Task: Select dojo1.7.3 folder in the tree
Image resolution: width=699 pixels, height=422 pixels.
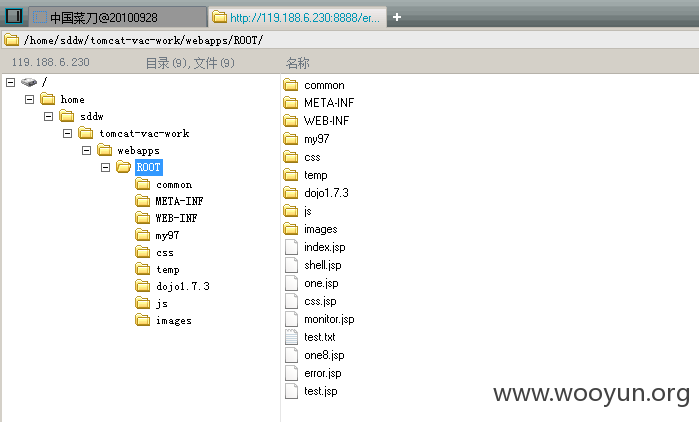Action: coord(183,287)
